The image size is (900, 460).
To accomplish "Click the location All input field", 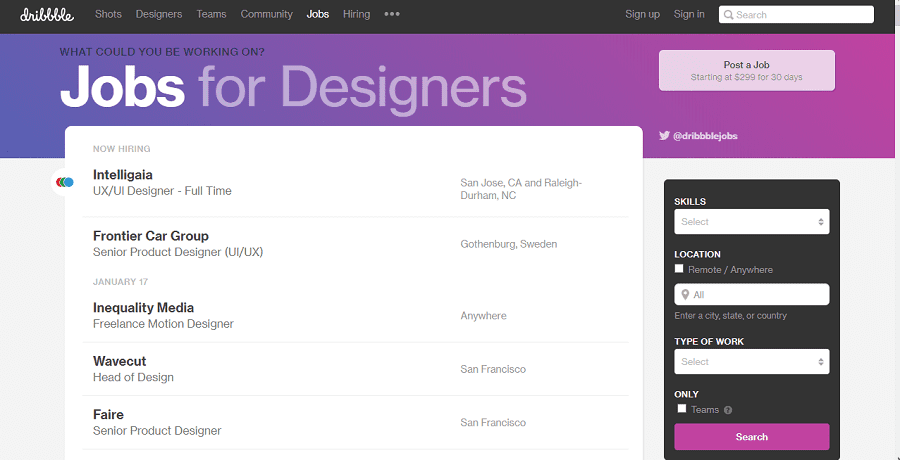I will pos(751,295).
